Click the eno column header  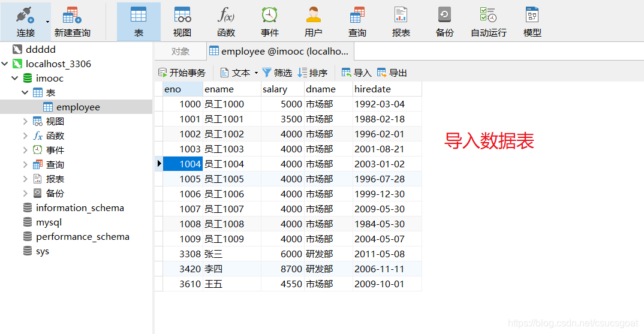click(183, 89)
